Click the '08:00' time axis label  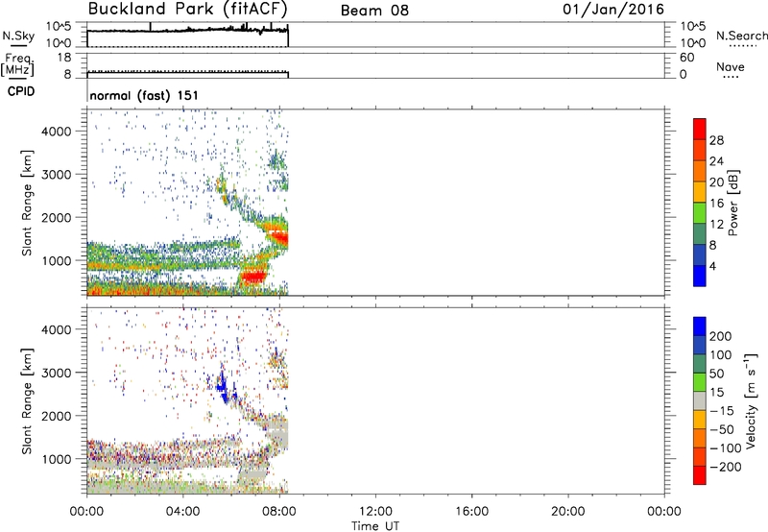[279, 512]
